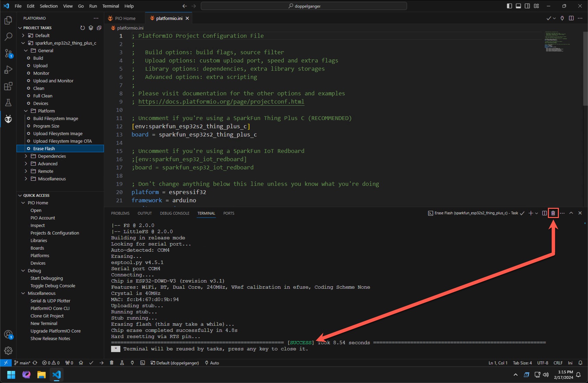The width and height of the screenshot is (588, 383).
Task: Open the Selection menu
Action: point(49,6)
